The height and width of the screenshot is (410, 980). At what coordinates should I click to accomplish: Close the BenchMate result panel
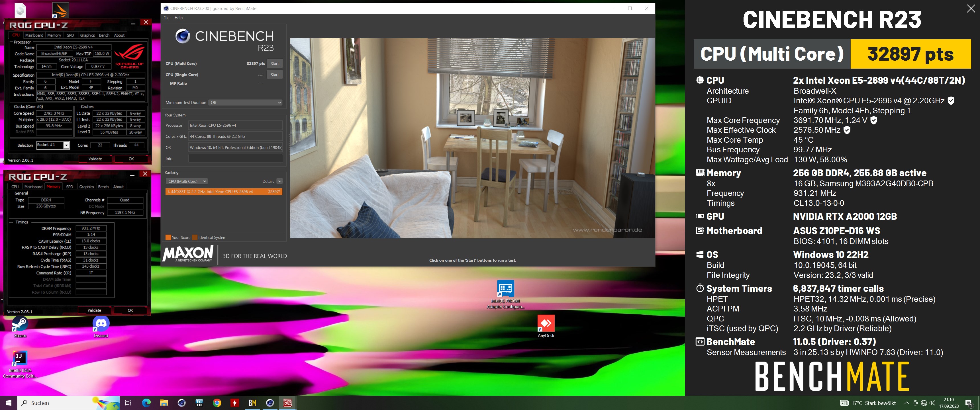[x=971, y=9]
